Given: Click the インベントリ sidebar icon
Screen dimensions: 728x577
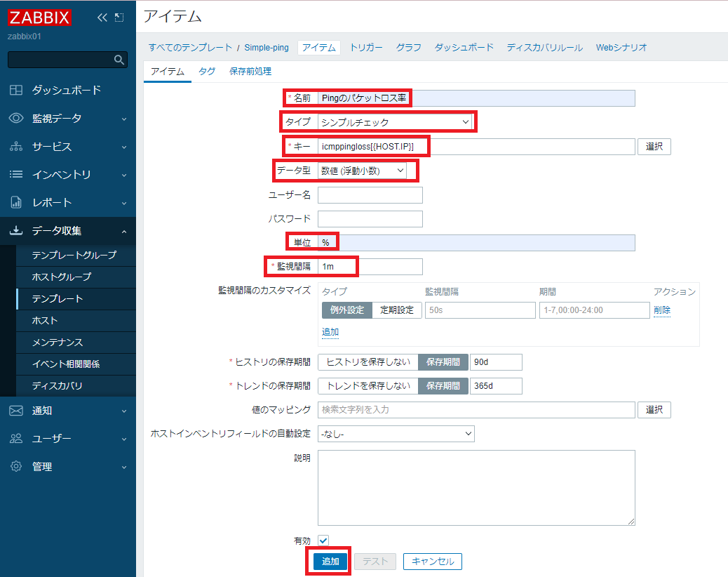Looking at the screenshot, I should (15, 174).
